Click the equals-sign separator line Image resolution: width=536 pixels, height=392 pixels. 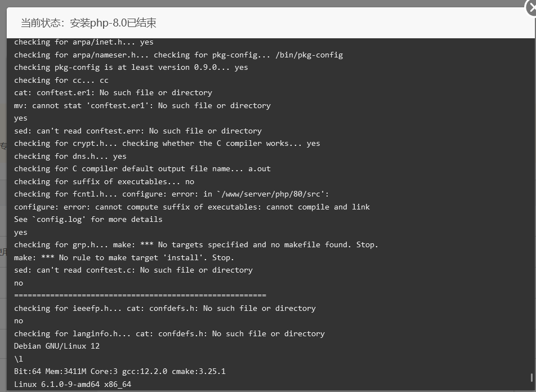tap(140, 295)
